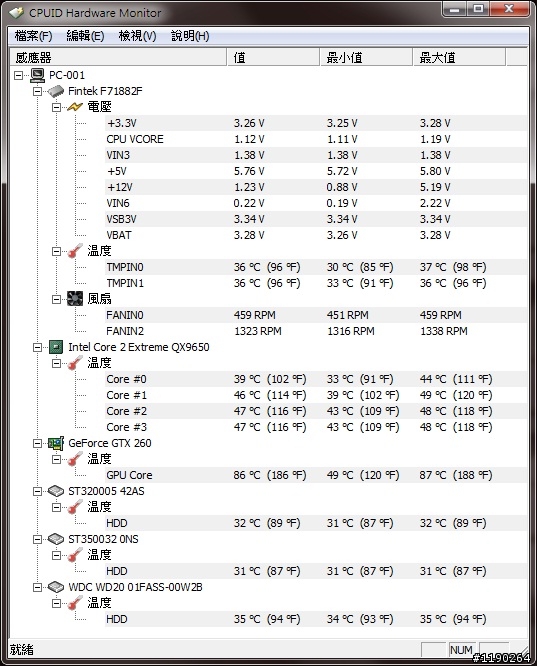Image resolution: width=537 pixels, height=666 pixels.
Task: Click the WDC WD20 hard drive icon
Action: (x=56, y=587)
